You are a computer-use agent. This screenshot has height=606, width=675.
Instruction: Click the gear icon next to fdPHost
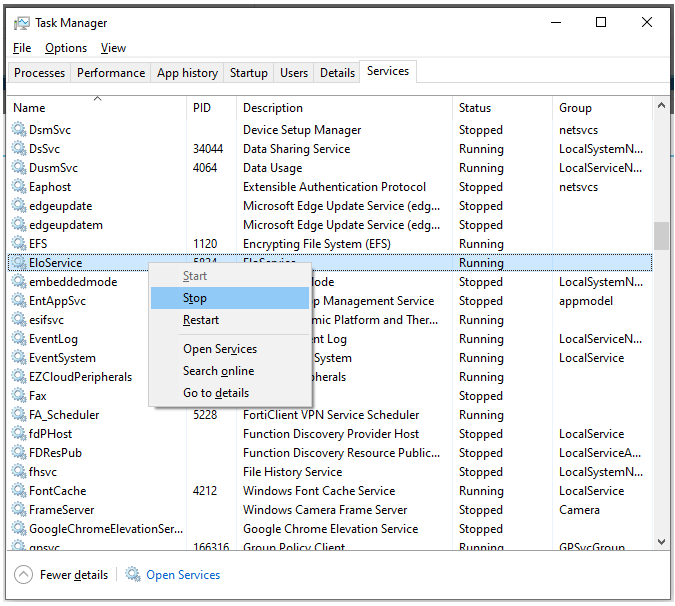click(19, 434)
